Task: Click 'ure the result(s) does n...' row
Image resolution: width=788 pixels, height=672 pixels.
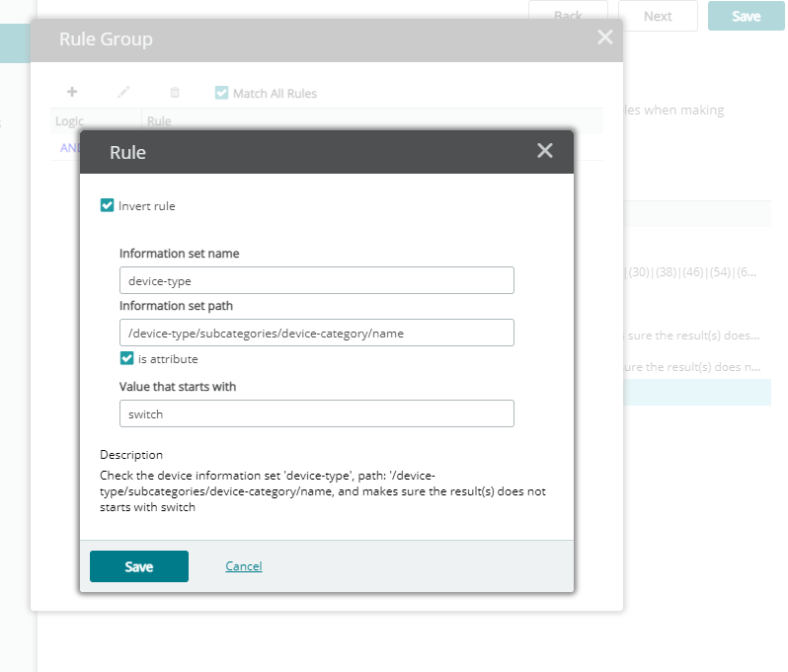Action: coord(692,367)
